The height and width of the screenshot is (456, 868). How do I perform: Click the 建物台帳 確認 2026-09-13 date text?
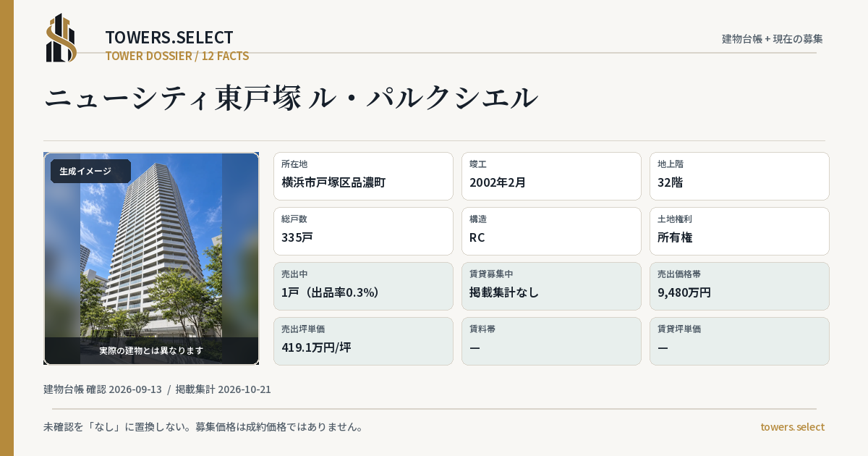[103, 389]
